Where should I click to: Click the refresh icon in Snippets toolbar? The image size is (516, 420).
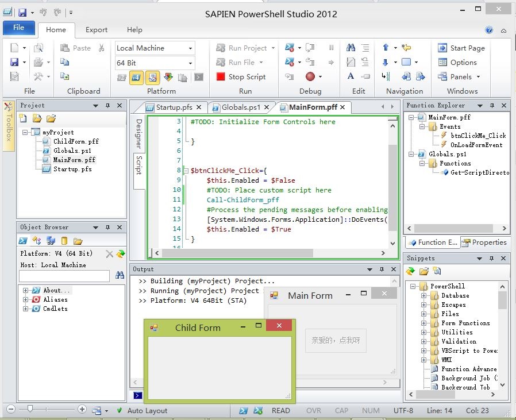pyautogui.click(x=410, y=271)
